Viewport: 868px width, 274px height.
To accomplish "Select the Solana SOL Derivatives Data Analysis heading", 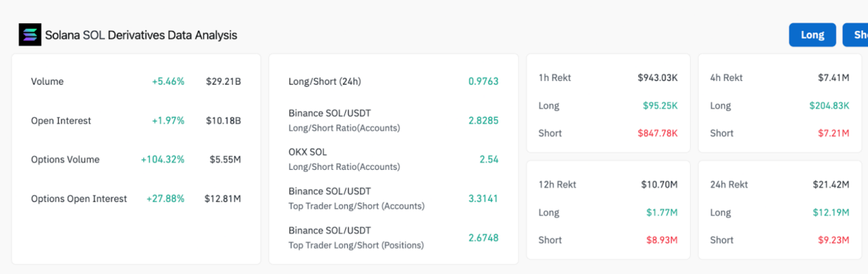I will (x=141, y=35).
